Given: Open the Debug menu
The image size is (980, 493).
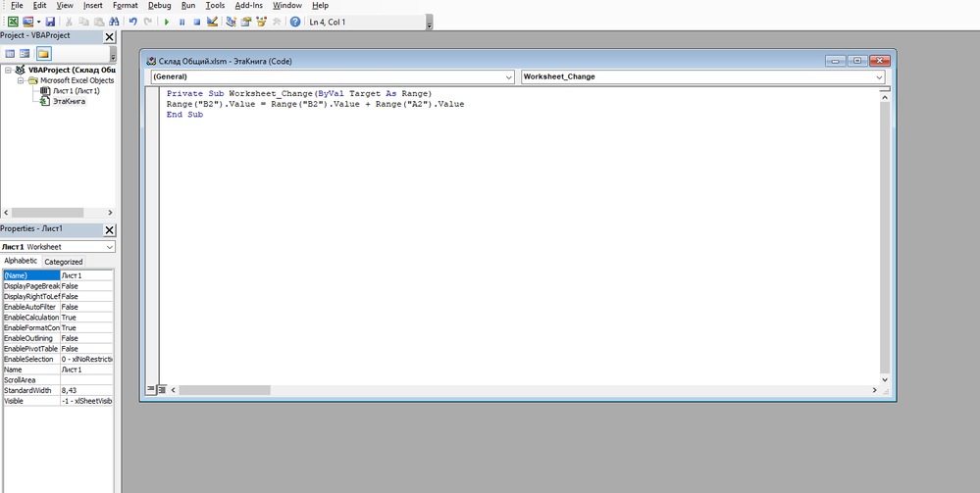Looking at the screenshot, I should pos(159,5).
